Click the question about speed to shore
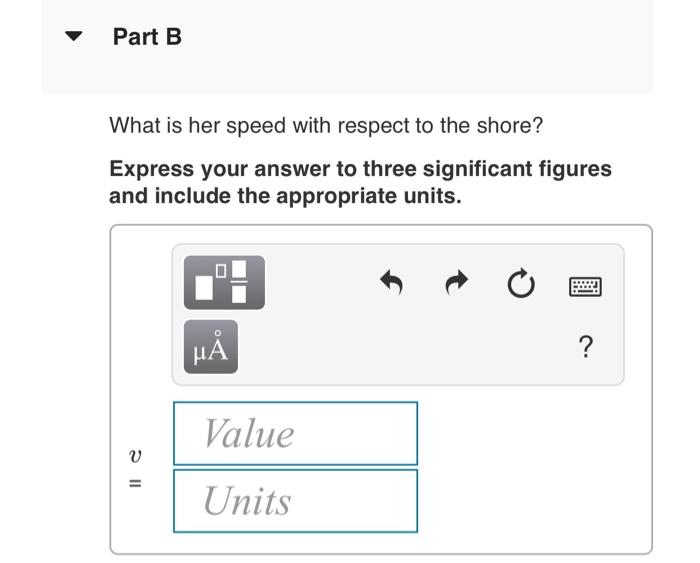 pos(326,125)
